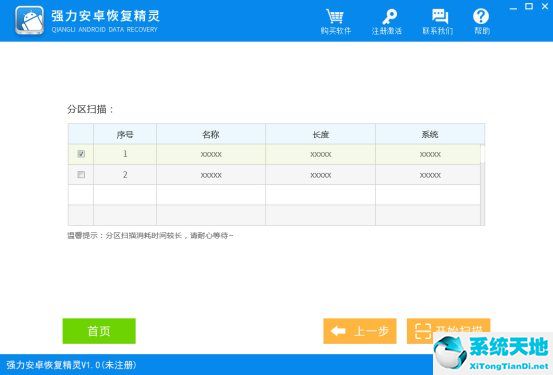The image size is (553, 375).
Task: Click the 帮助 question mark icon
Action: click(481, 22)
